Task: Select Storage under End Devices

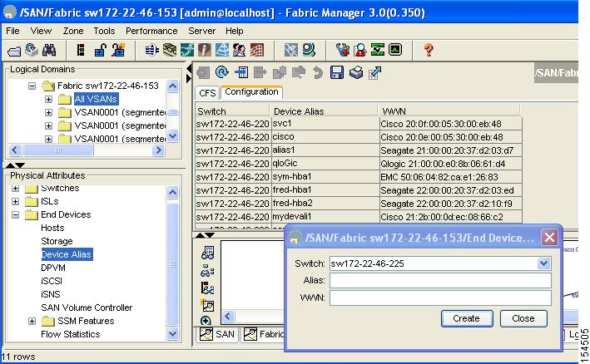Action: [57, 241]
